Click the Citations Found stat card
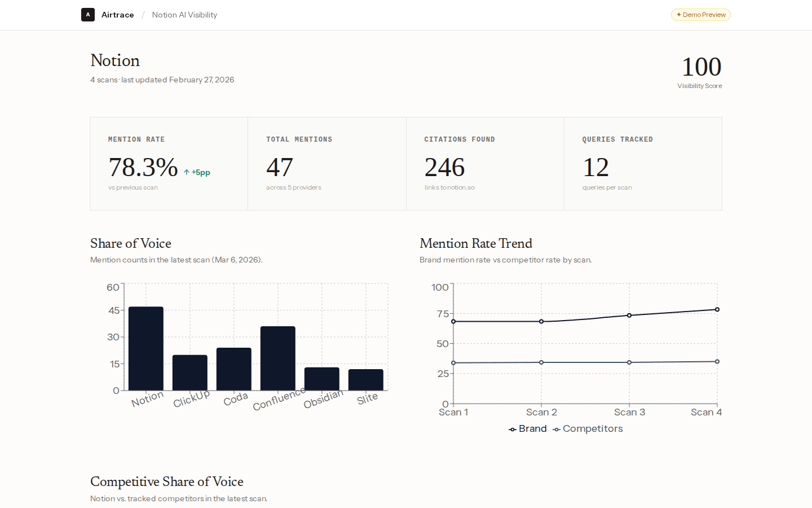This screenshot has height=508, width=812. coord(485,163)
